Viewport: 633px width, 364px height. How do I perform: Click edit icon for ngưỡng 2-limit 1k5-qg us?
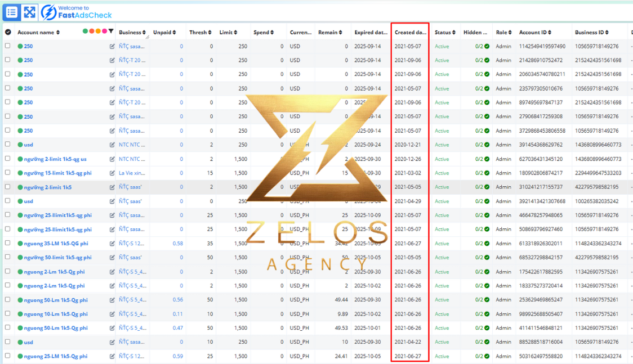tap(112, 159)
